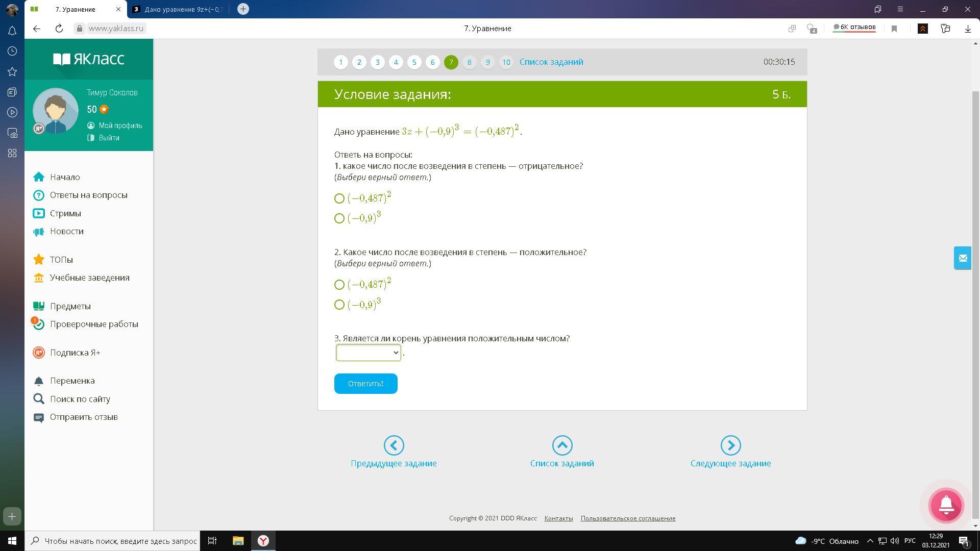The image size is (980, 551).
Task: Open task number 8
Action: pos(469,62)
